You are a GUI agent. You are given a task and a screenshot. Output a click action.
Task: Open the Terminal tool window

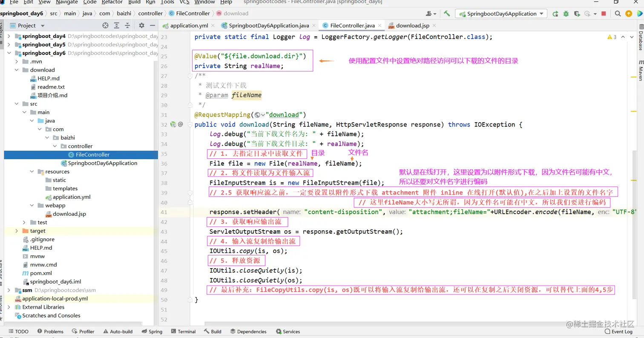tap(183, 331)
